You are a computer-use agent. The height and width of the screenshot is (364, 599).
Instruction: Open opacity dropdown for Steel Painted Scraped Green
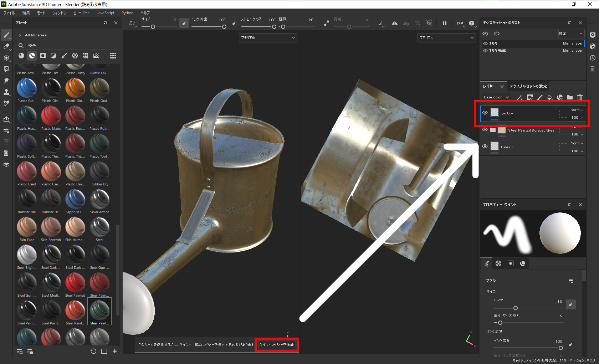(x=577, y=134)
